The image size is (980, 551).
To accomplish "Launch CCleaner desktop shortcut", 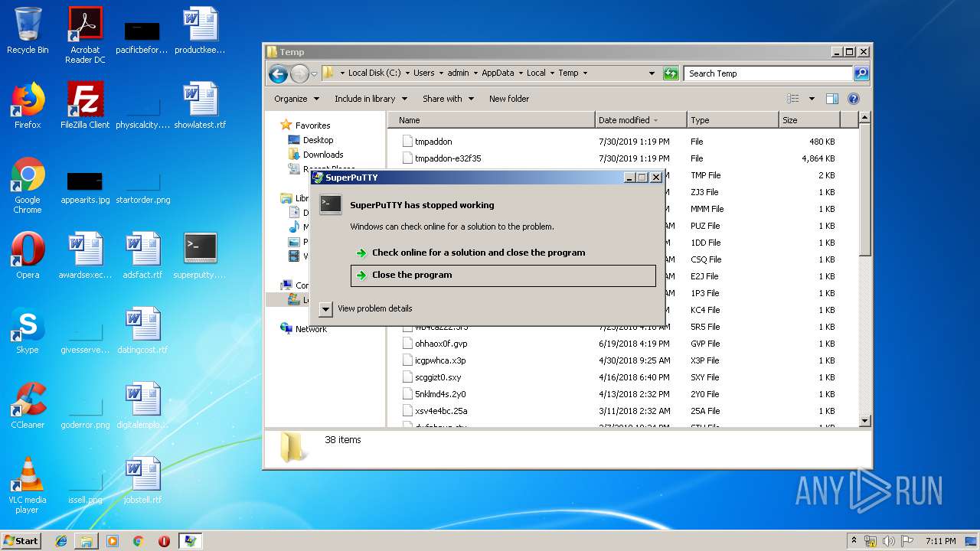I will click(28, 405).
